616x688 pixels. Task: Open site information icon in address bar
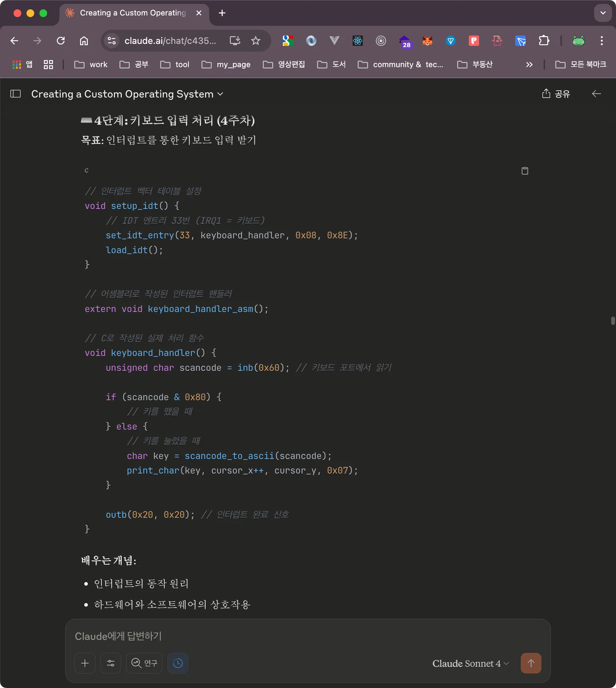112,41
